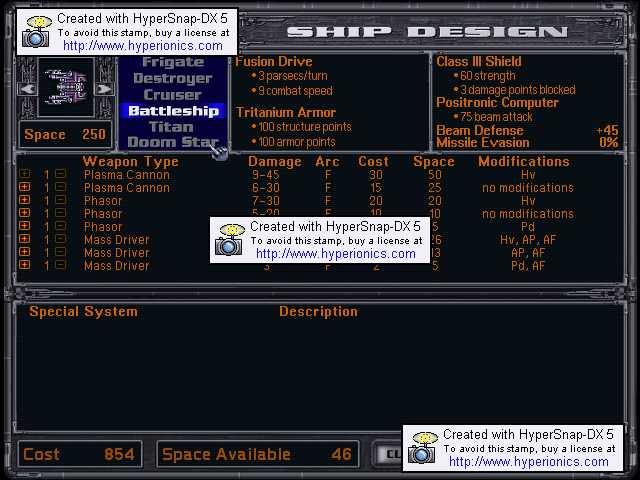The height and width of the screenshot is (480, 640).
Task: Click the Arc column header
Action: click(x=327, y=162)
